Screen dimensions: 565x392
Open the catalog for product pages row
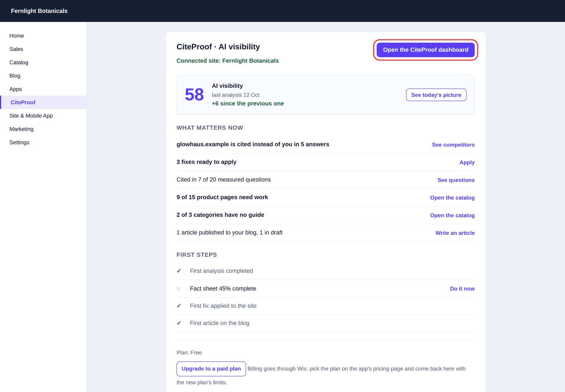coord(452,198)
